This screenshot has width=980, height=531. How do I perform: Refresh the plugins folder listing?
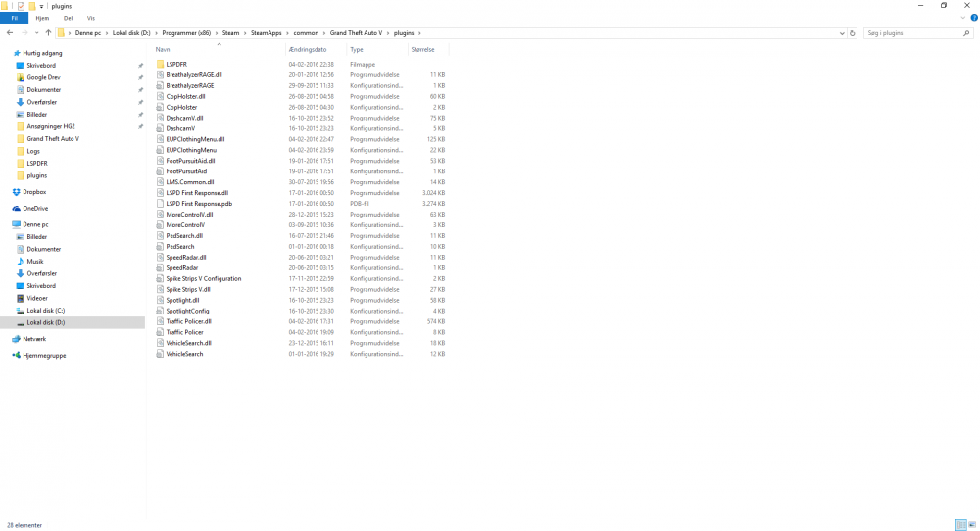click(x=852, y=33)
